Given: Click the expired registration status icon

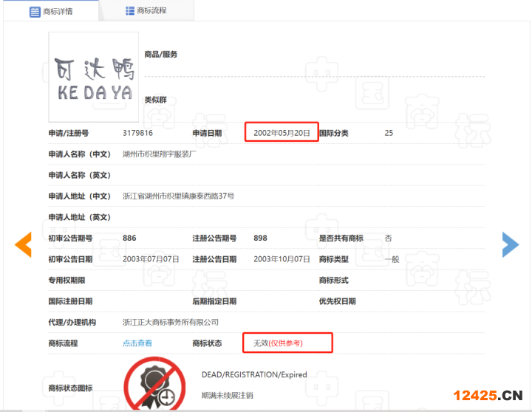Looking at the screenshot, I should [x=154, y=385].
